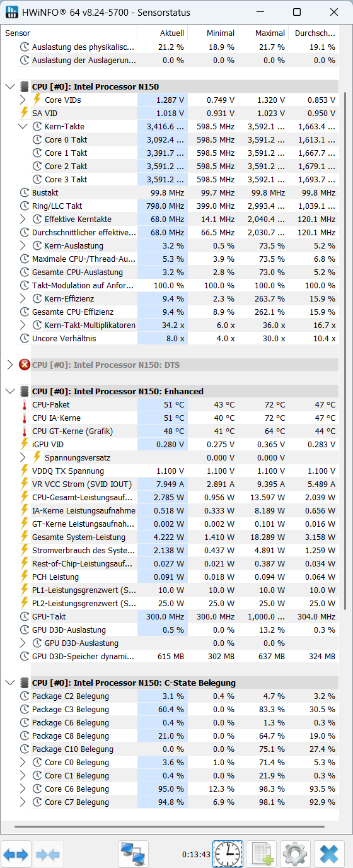Click the Sensor column header

69,33
